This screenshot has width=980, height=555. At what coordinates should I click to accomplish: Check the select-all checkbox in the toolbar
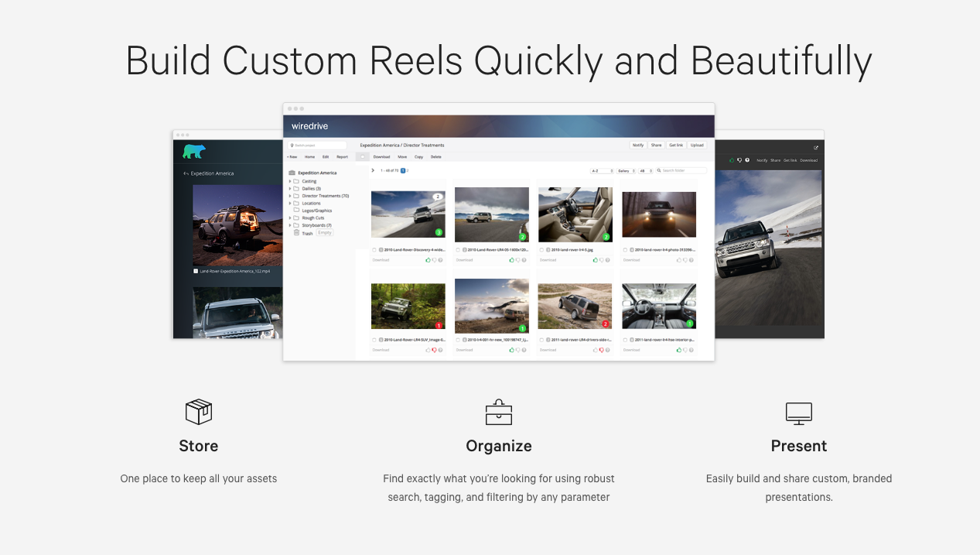[x=362, y=156]
